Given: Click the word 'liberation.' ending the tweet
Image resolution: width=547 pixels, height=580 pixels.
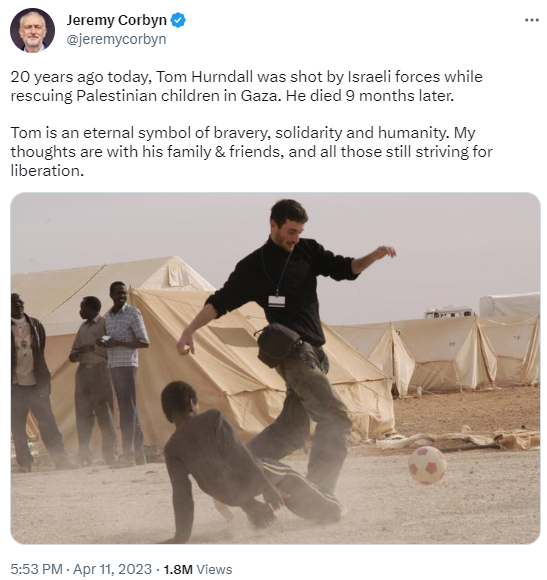Looking at the screenshot, I should tap(47, 171).
